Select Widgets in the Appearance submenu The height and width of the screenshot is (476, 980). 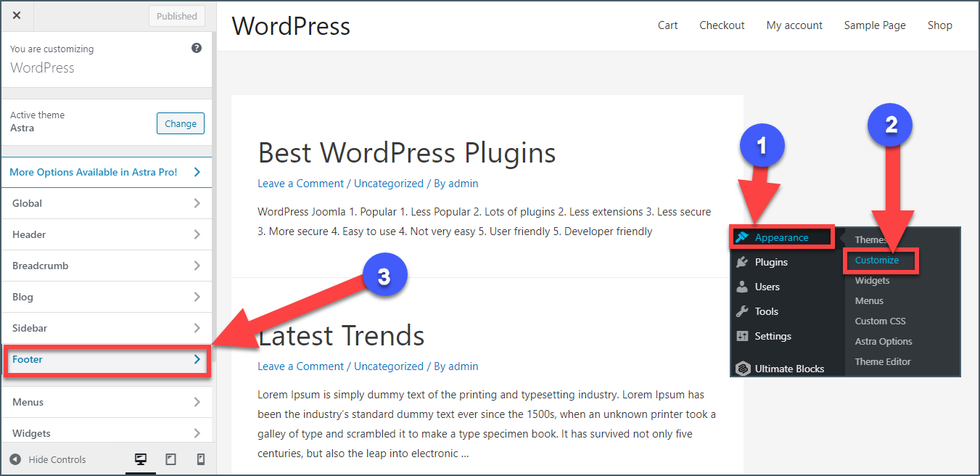click(872, 280)
